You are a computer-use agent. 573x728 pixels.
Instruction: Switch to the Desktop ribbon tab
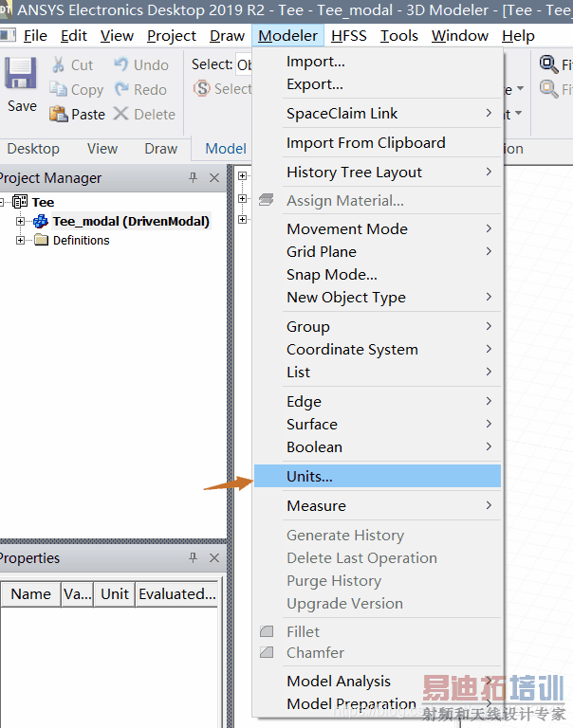(x=33, y=149)
